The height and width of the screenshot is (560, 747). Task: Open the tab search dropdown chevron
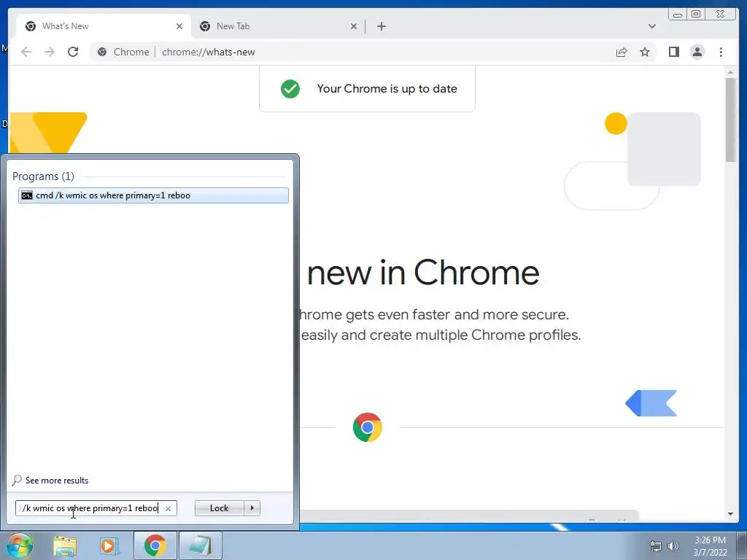tap(651, 26)
